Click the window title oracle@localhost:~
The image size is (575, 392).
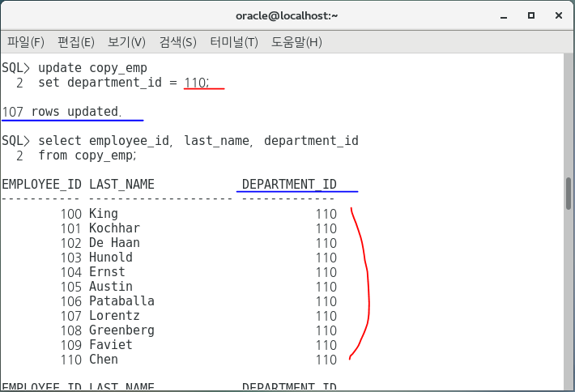point(287,15)
